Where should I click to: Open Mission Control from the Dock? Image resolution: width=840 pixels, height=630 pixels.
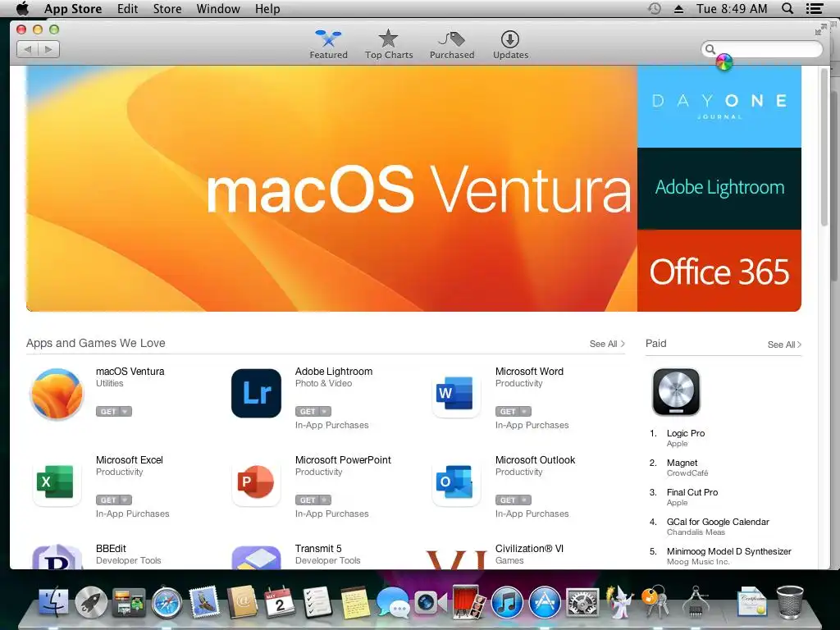coord(129,602)
